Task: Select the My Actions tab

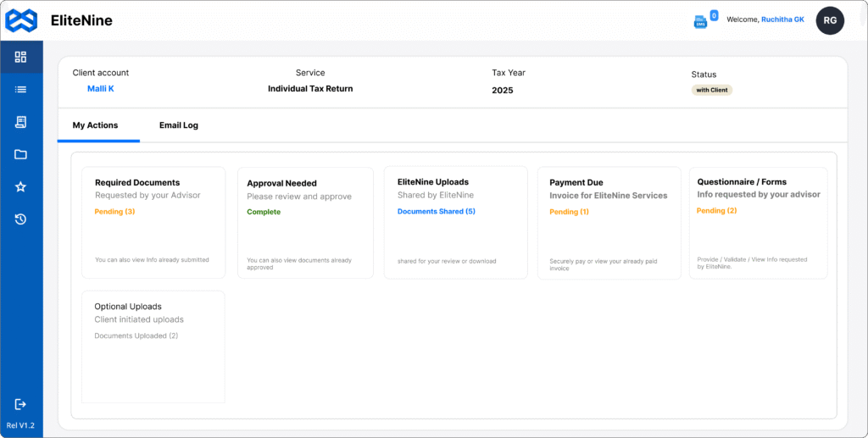Action: [x=95, y=125]
